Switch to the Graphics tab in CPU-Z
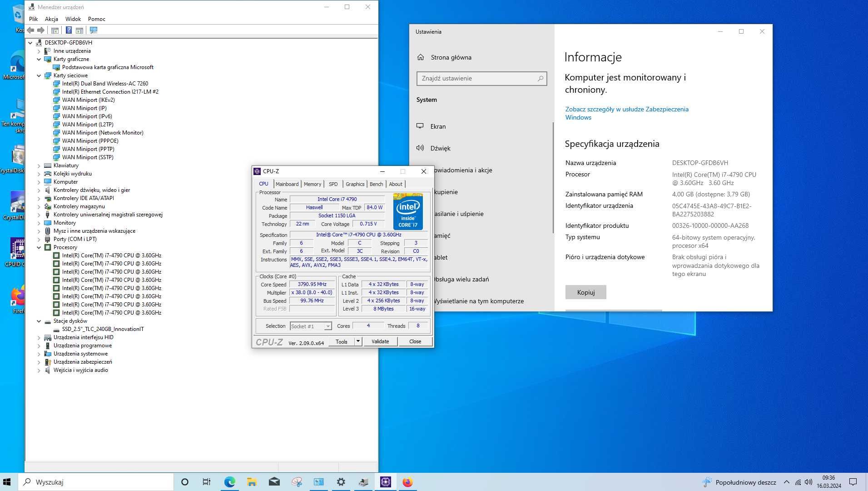 click(x=355, y=184)
